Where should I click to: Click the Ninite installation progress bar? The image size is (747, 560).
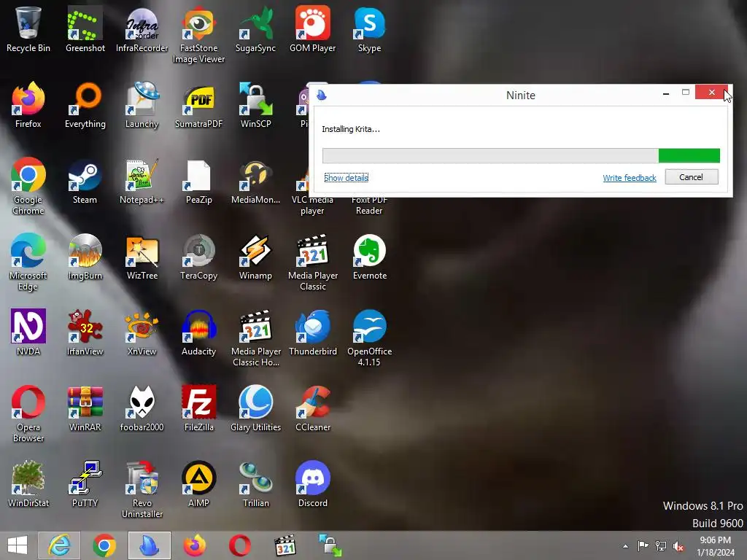tap(521, 156)
